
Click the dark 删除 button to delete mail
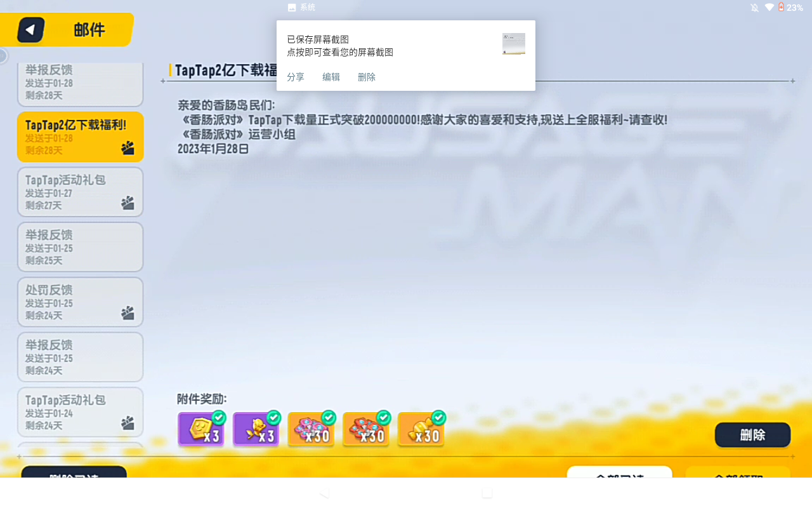753,435
